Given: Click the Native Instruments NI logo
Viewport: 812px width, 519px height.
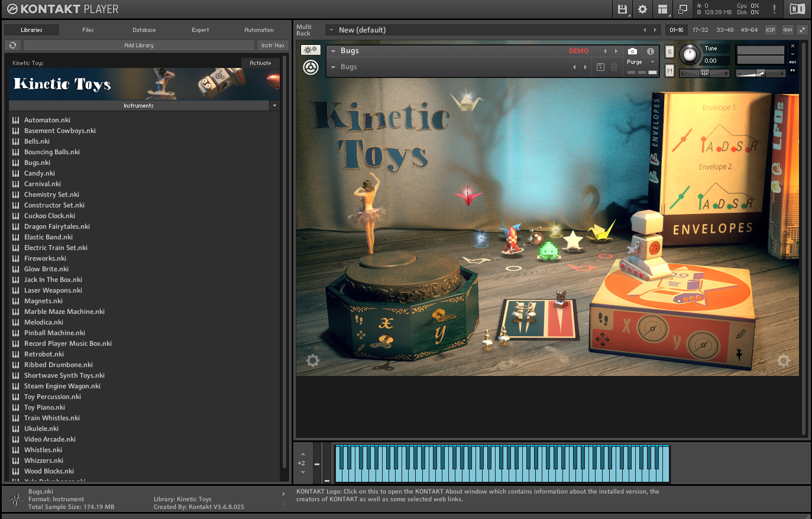Looking at the screenshot, I should tap(797, 9).
